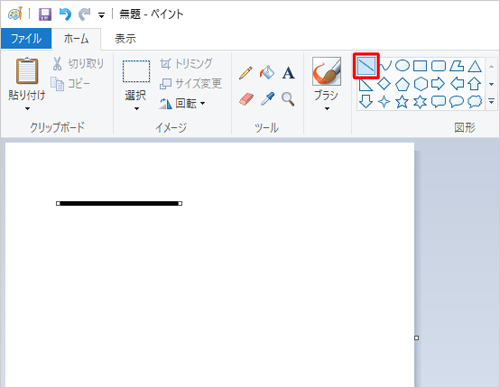The image size is (500, 388).
Task: Select the Oval callout shape
Action: (456, 102)
